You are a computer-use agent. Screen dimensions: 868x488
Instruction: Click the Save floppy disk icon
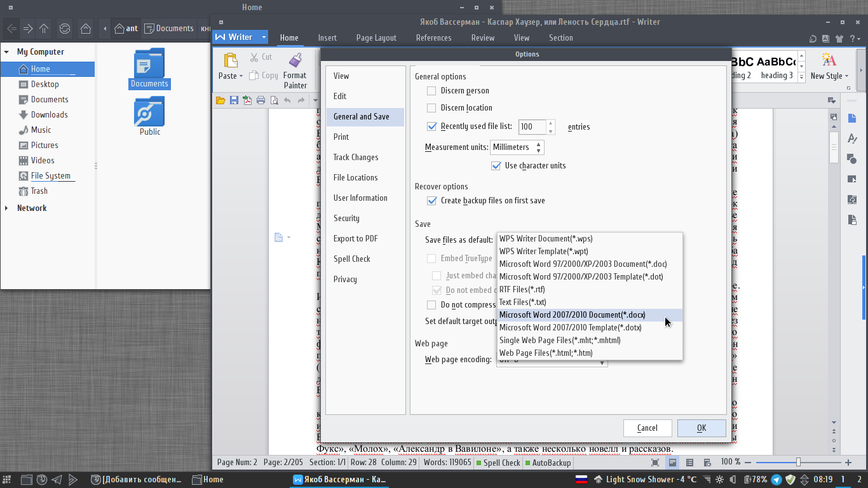coord(234,100)
